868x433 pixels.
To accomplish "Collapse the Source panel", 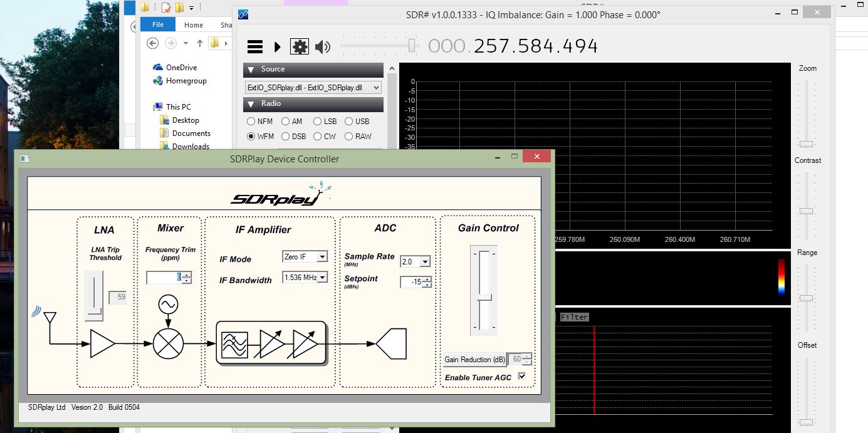I will pos(250,70).
